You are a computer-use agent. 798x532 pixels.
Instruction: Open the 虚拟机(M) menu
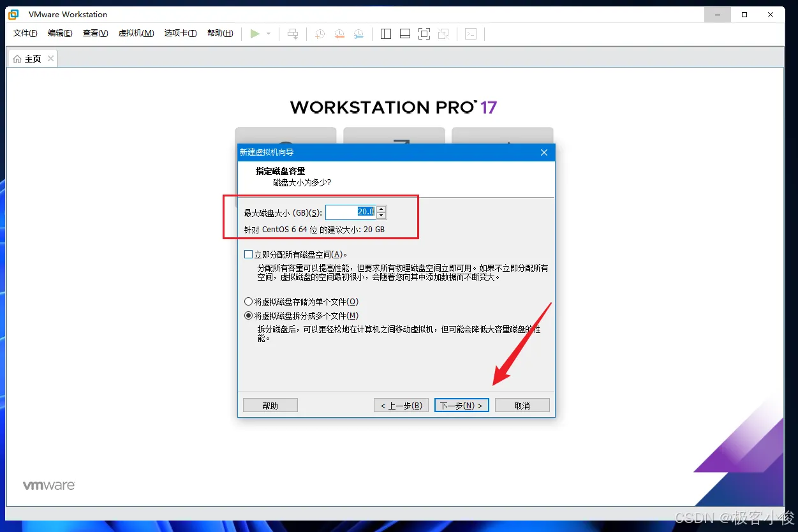[x=137, y=33]
